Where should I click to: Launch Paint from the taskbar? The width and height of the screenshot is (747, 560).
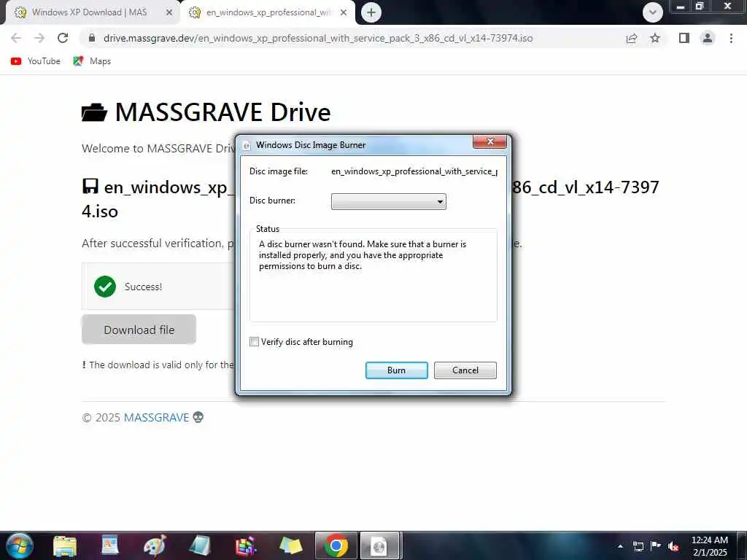click(155, 546)
